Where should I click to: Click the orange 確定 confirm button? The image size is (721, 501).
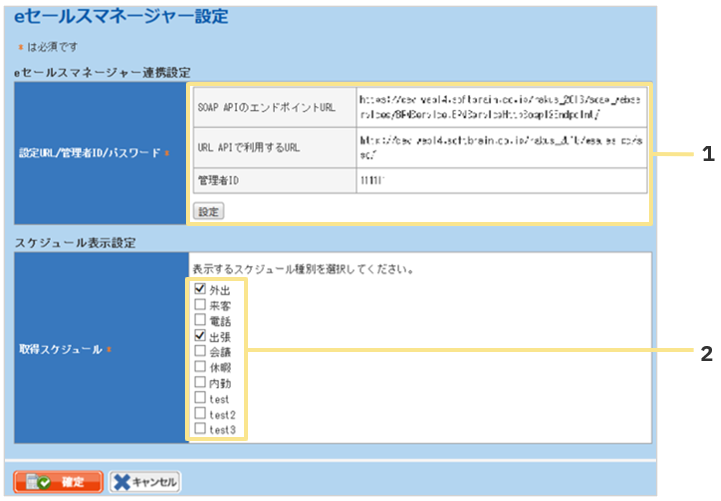pyautogui.click(x=58, y=481)
